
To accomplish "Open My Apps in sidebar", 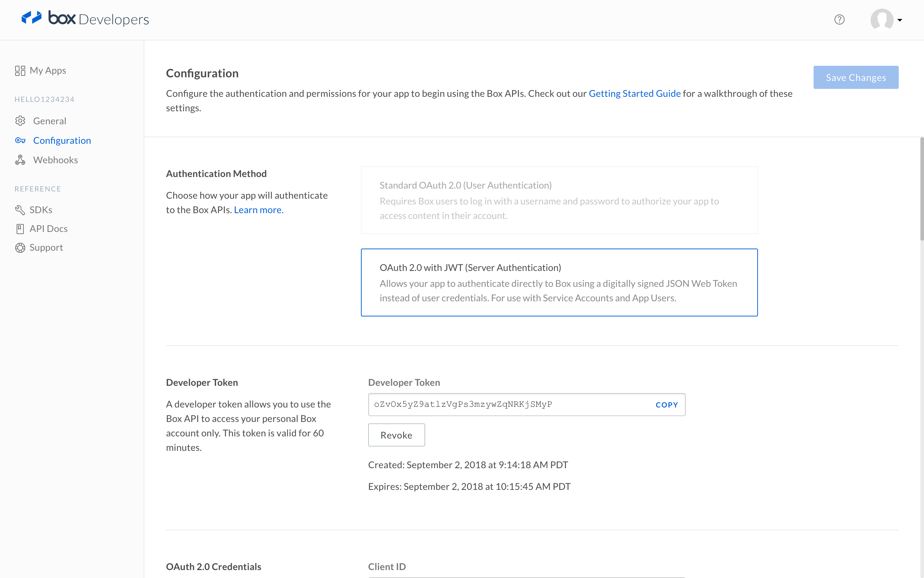I will pyautogui.click(x=48, y=70).
